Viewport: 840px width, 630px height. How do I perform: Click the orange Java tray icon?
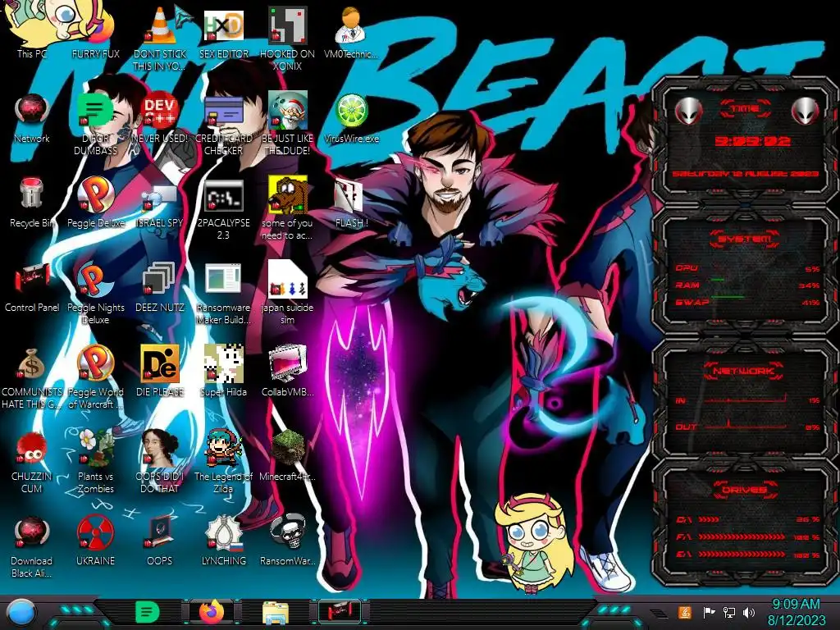[684, 612]
